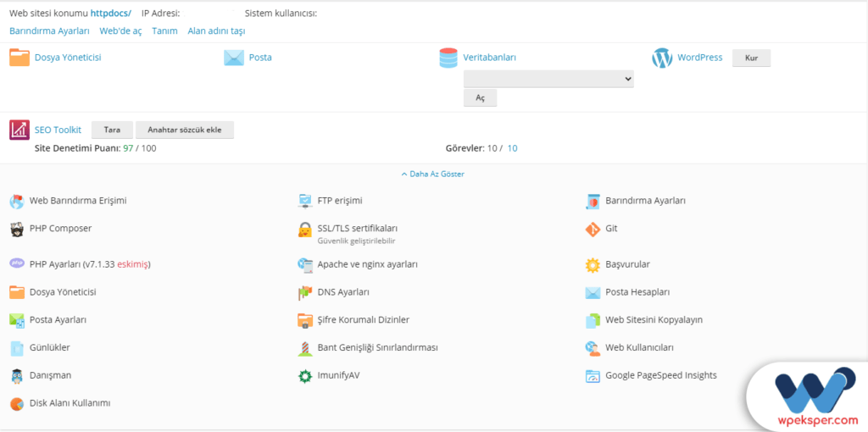Click the top Dosya Yöneticisi folder icon
868x432 pixels.
[19, 58]
